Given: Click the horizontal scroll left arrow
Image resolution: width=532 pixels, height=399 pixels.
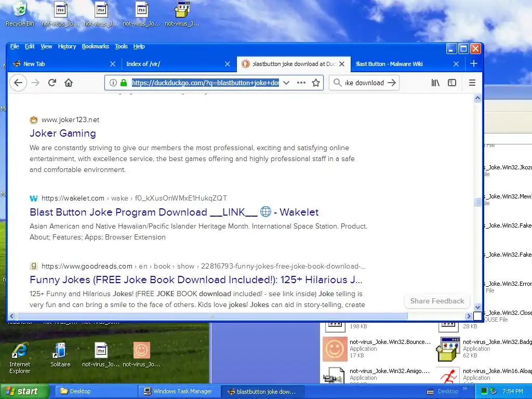Looking at the screenshot, I should pyautogui.click(x=12, y=316).
